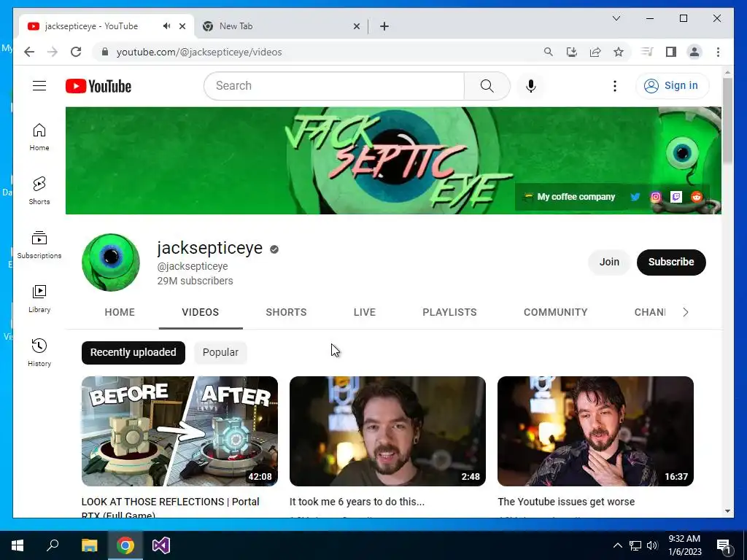Open YouTube settings three-dot menu
This screenshot has width=747, height=560.
(614, 86)
